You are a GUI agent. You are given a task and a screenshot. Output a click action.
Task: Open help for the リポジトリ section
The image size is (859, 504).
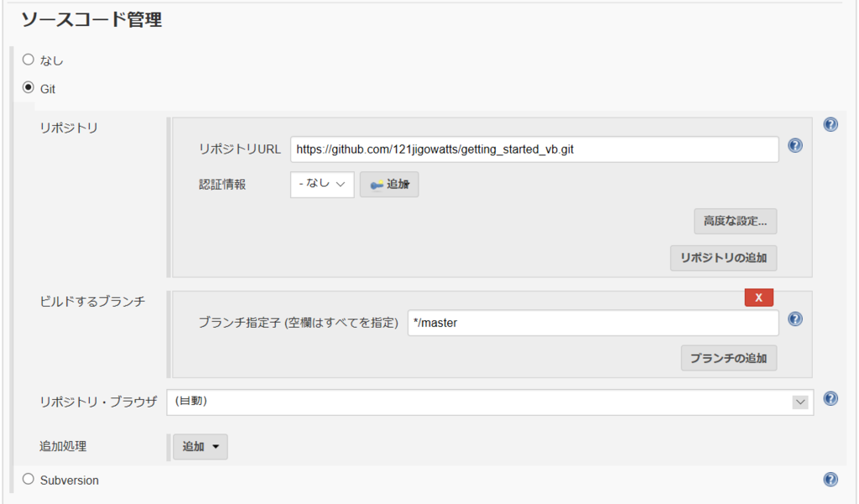click(x=830, y=124)
